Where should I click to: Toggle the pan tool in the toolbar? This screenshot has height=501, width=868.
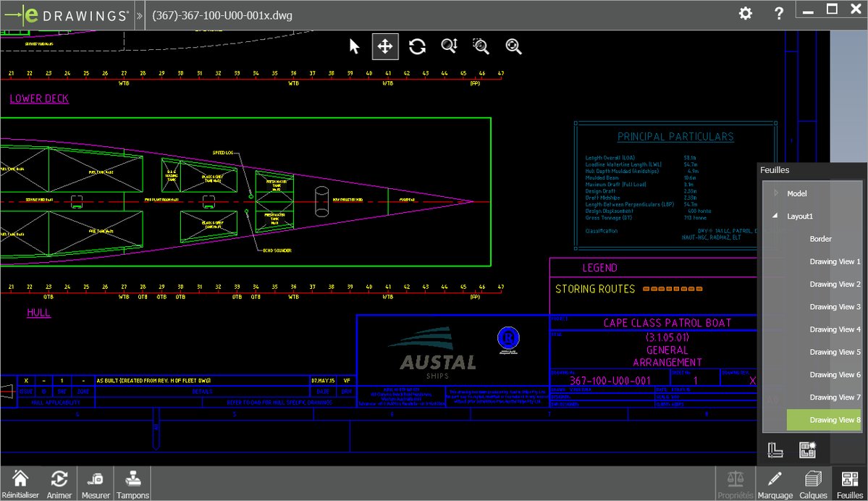coord(385,46)
